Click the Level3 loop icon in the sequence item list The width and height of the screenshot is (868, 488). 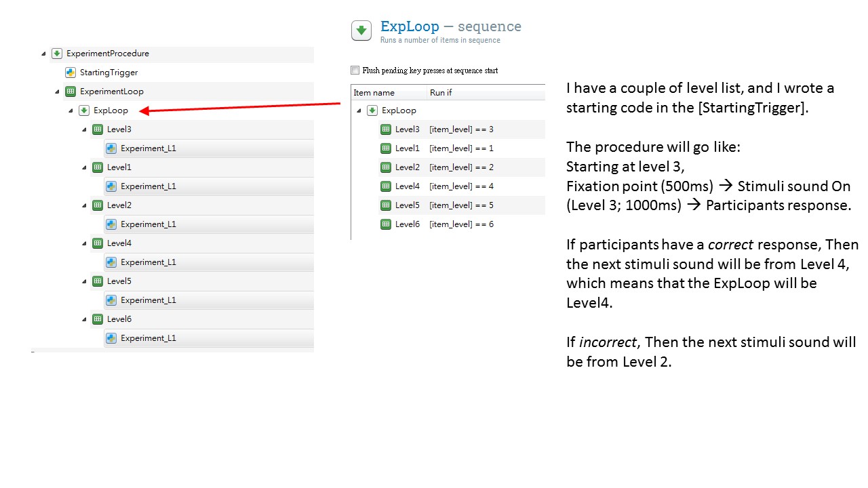pos(386,129)
